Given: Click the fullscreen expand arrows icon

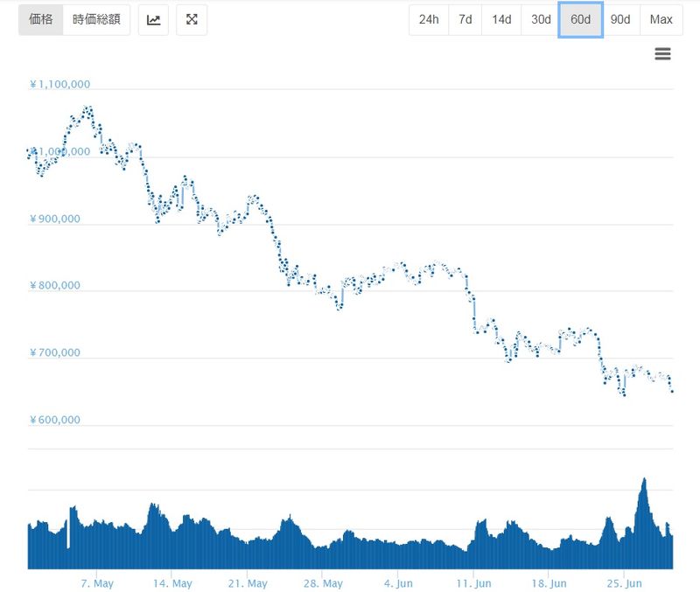Looking at the screenshot, I should coord(192,20).
